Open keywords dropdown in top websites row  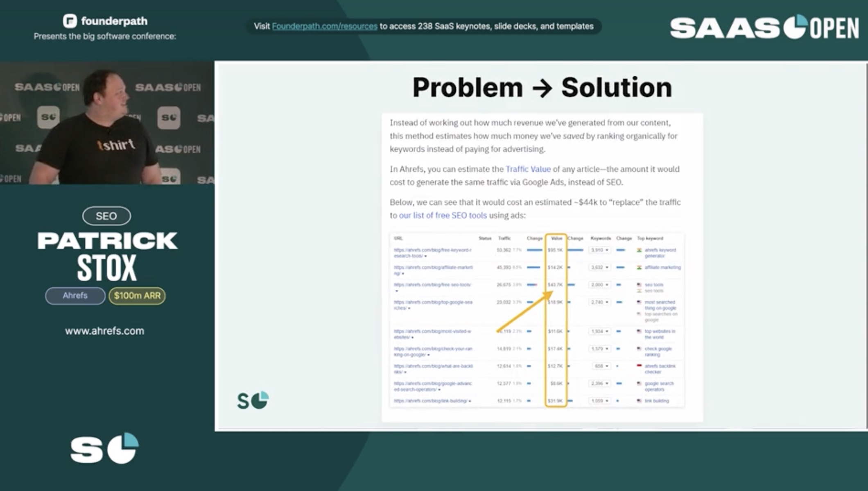pyautogui.click(x=600, y=331)
